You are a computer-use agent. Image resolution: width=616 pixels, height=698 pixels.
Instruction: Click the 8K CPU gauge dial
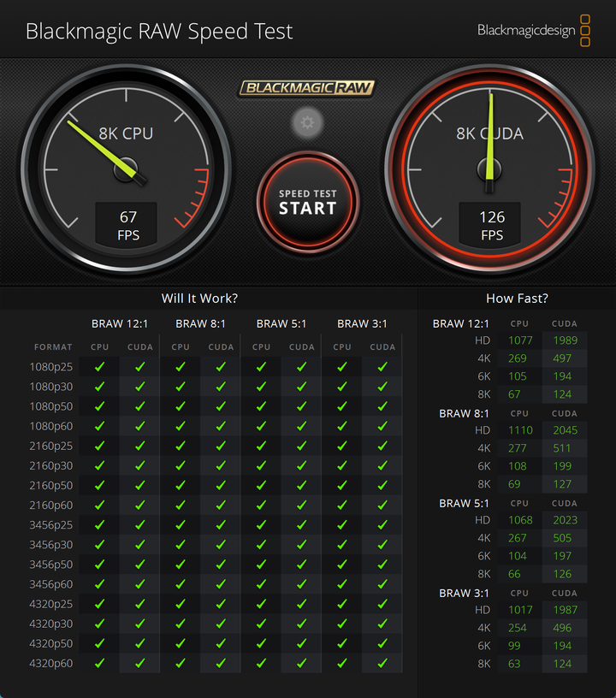pyautogui.click(x=127, y=169)
